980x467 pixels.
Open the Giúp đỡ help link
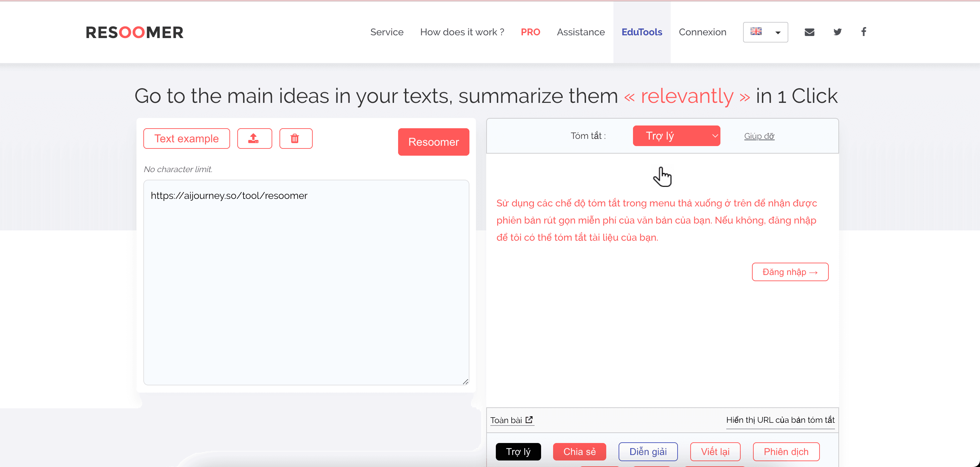tap(758, 136)
